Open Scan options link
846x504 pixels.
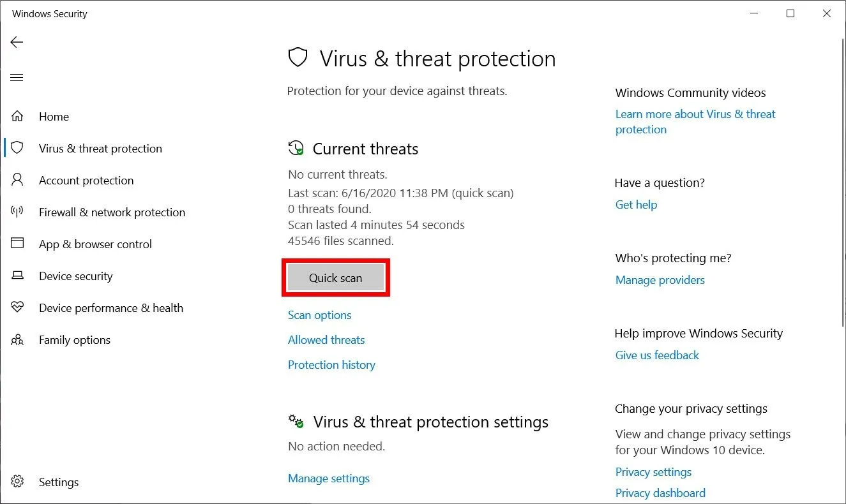[x=320, y=315]
